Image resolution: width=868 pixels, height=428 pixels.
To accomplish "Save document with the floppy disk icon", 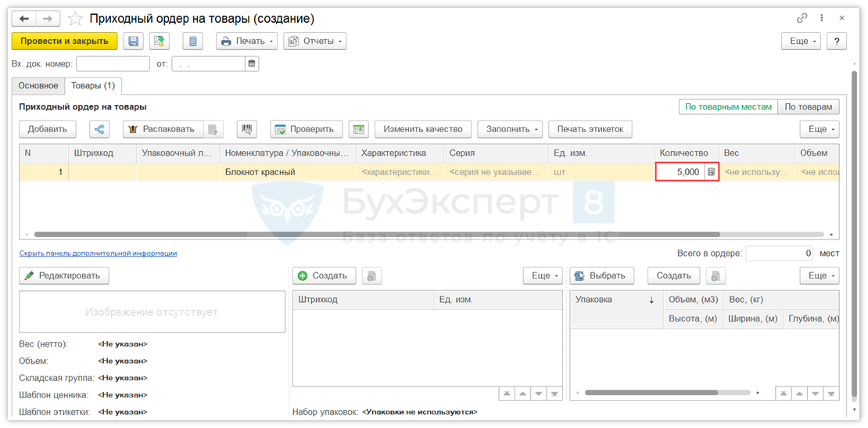I will tap(134, 41).
